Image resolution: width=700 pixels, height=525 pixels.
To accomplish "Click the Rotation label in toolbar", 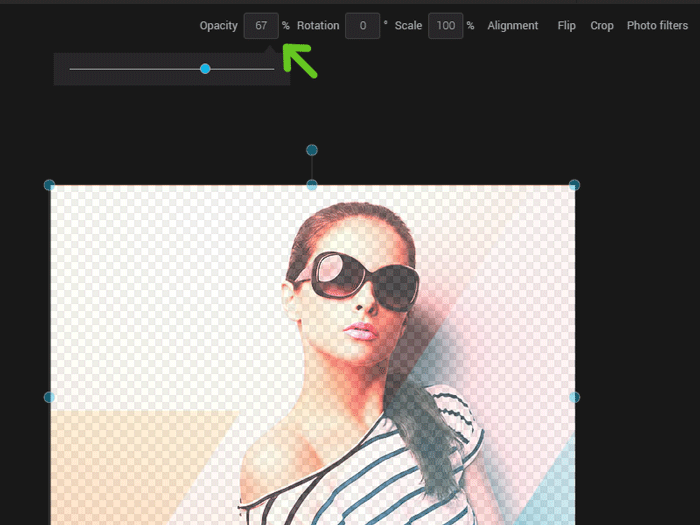I will 318,26.
